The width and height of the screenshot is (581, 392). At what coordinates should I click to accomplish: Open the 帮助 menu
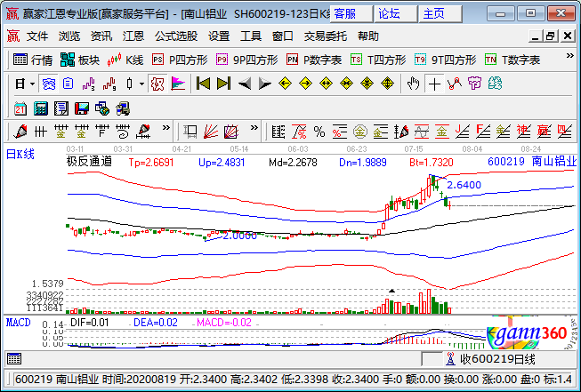pyautogui.click(x=368, y=36)
